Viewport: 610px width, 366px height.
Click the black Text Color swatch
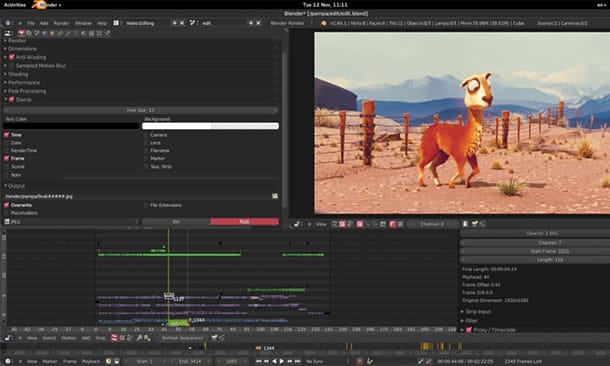click(x=71, y=126)
